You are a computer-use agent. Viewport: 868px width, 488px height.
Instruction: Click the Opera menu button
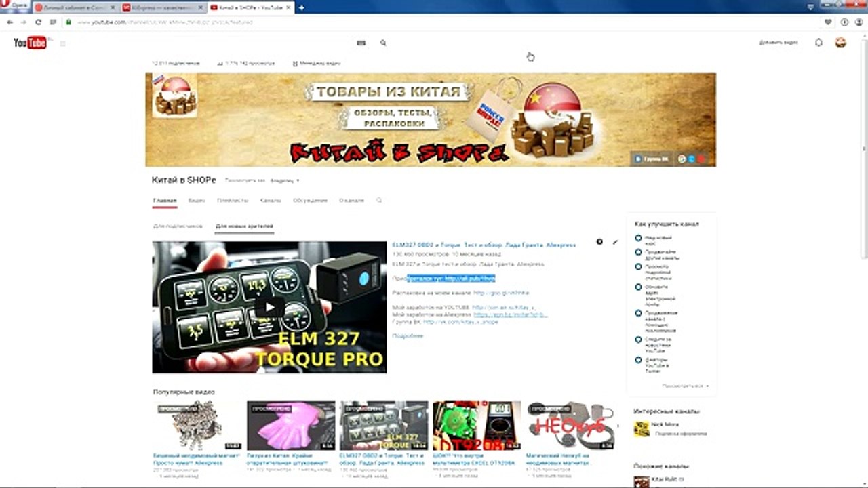(15, 5)
